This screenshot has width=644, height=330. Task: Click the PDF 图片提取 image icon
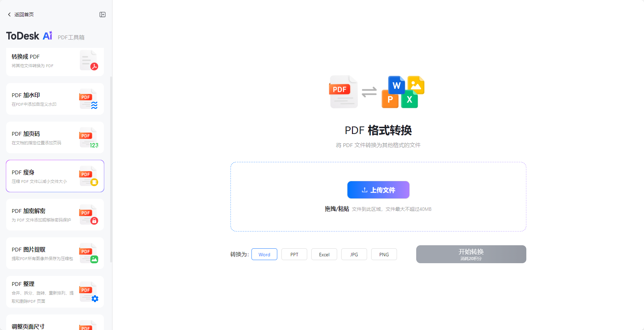[x=89, y=253]
